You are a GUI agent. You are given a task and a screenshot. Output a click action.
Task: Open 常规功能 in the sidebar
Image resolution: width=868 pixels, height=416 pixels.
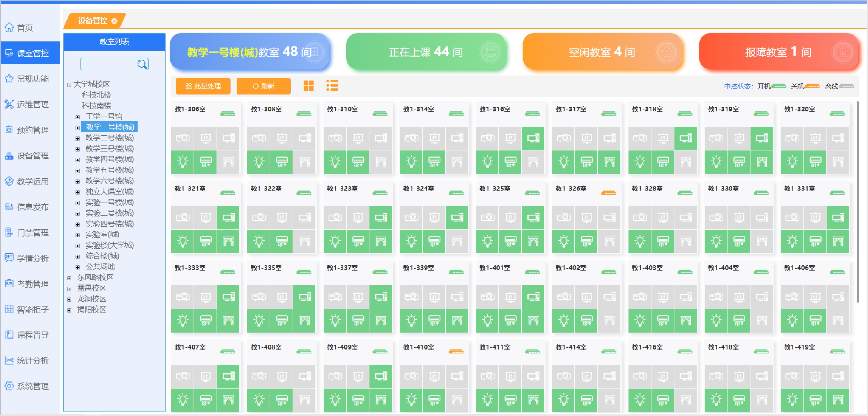coord(30,78)
